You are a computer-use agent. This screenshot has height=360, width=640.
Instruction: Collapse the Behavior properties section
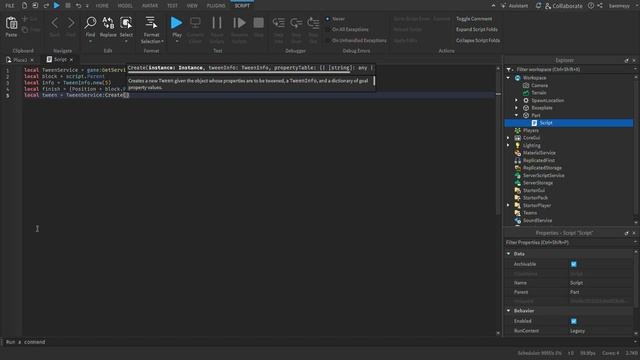click(x=509, y=311)
